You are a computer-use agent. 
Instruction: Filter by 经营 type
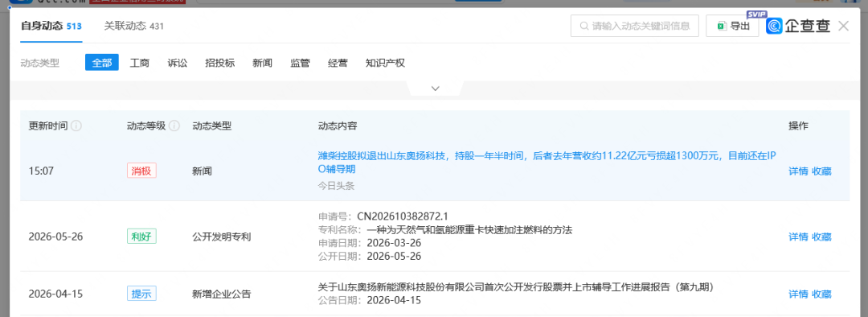(x=338, y=63)
